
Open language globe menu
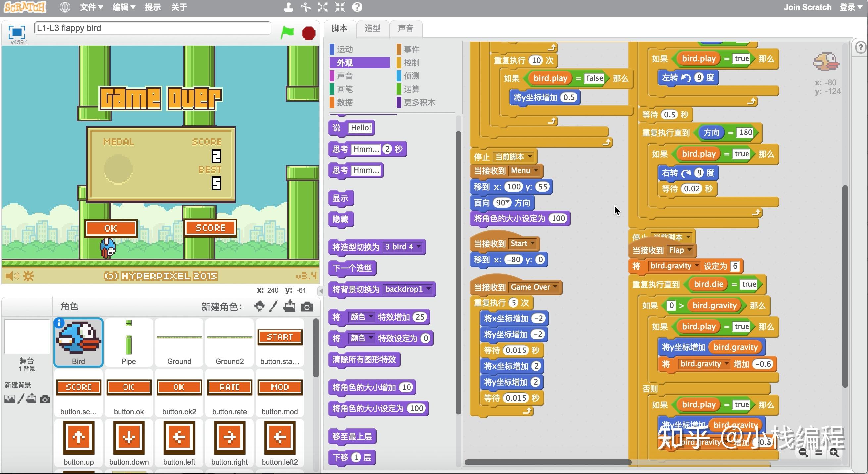coord(65,7)
